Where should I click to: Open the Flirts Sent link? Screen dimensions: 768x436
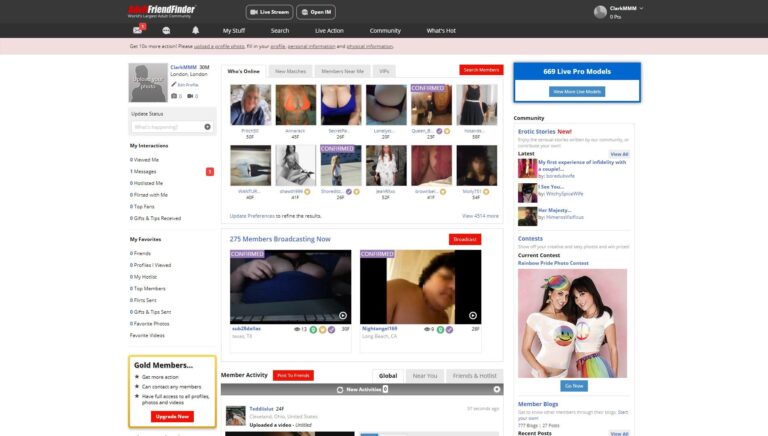click(x=144, y=300)
